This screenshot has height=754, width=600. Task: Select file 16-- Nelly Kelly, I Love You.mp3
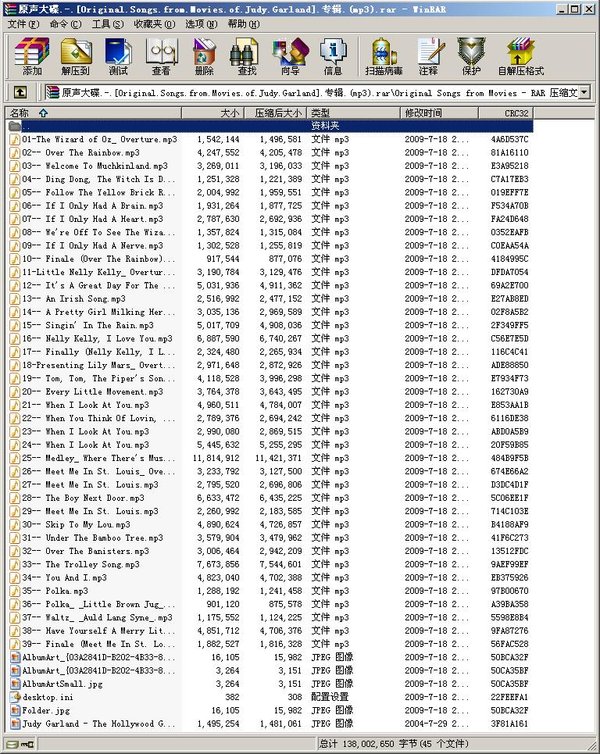[x=97, y=339]
